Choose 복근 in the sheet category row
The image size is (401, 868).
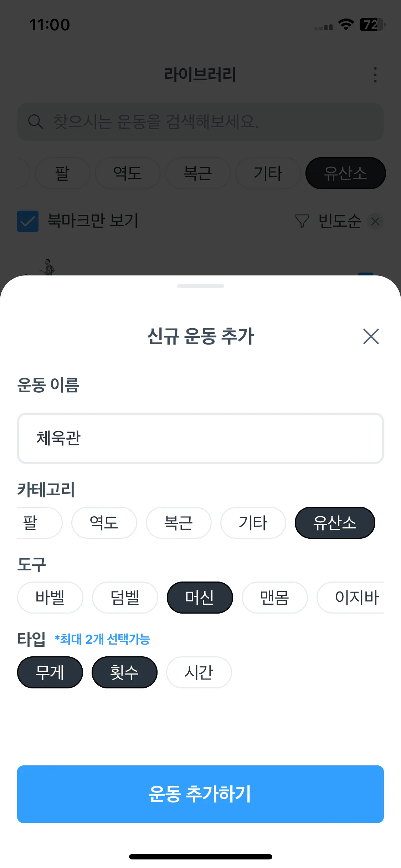179,523
